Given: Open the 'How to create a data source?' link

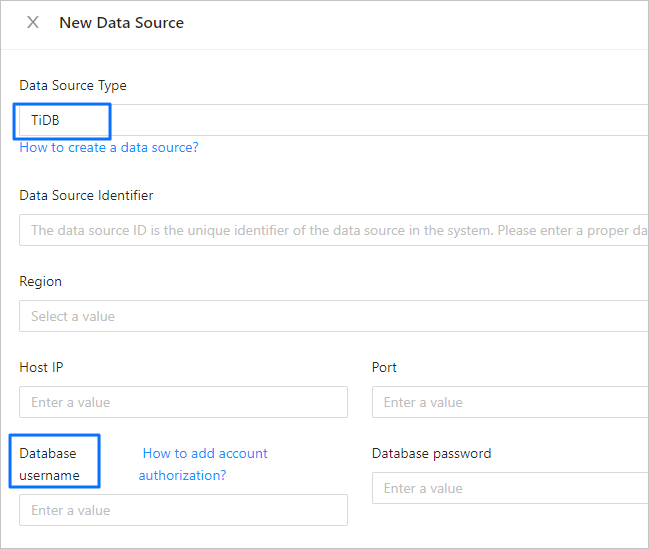Looking at the screenshot, I should pos(109,147).
